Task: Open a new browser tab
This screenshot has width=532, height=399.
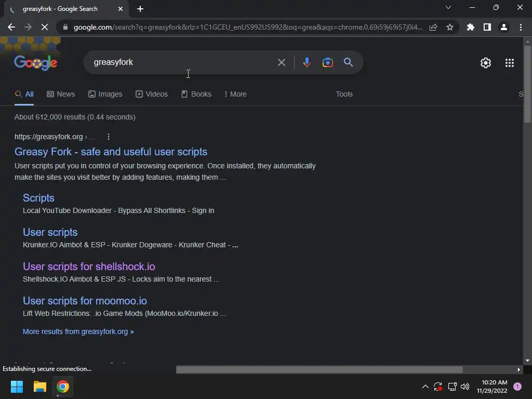Action: [x=140, y=9]
